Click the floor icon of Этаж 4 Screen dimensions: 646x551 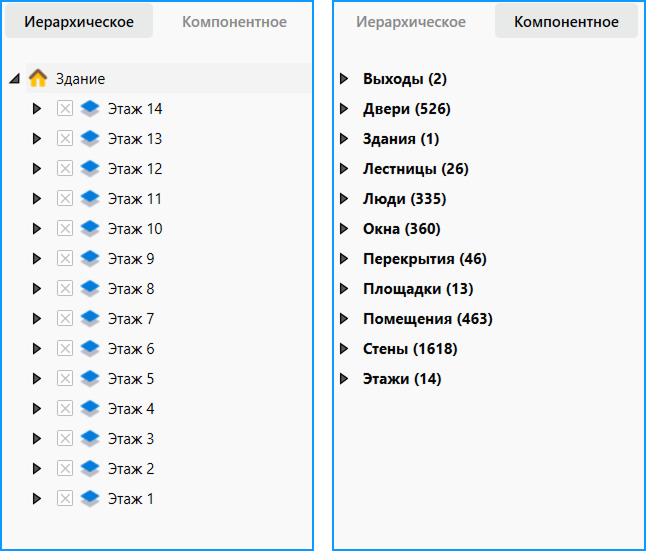pos(90,408)
